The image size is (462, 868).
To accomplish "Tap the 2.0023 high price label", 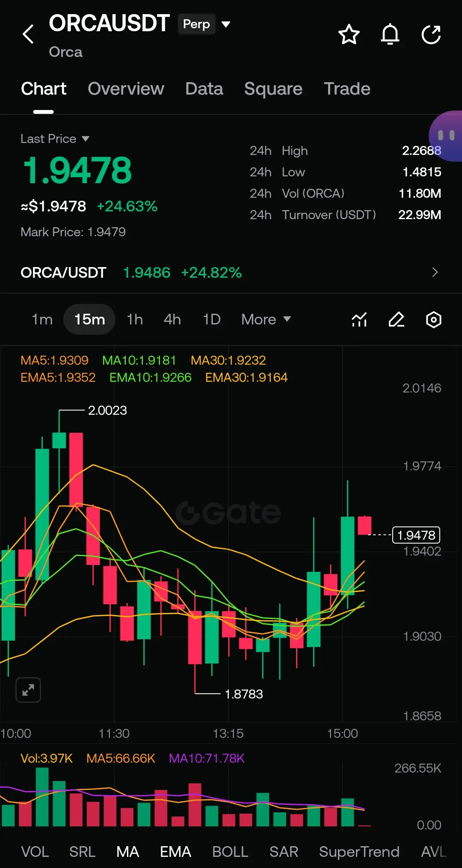I will 107,410.
